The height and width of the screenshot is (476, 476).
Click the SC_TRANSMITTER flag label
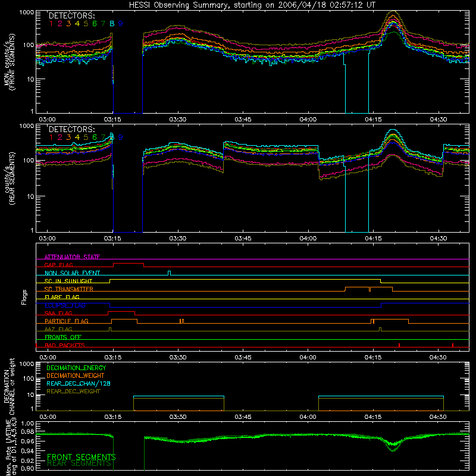(x=69, y=289)
